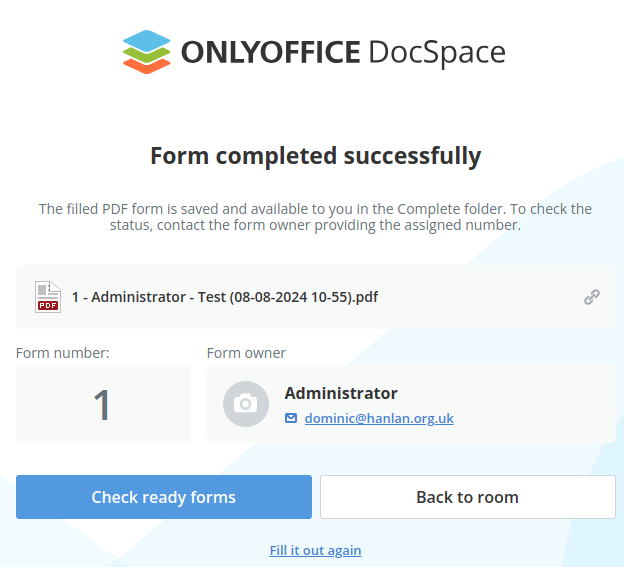The width and height of the screenshot is (624, 567).
Task: Click the form number 1 box
Action: 103,404
